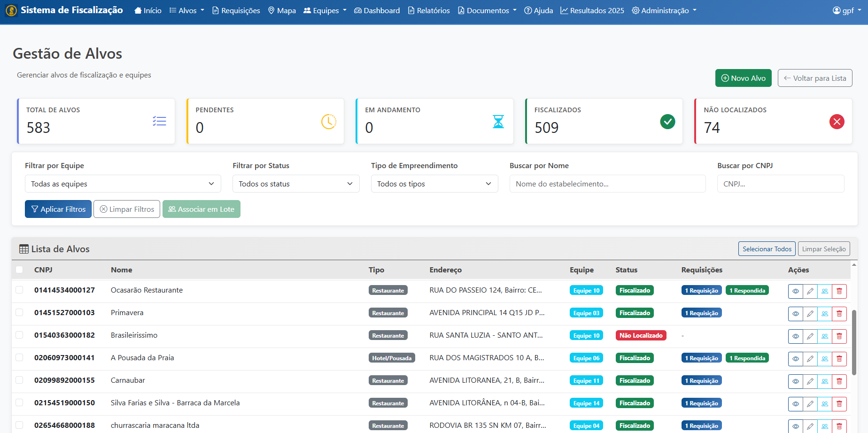Viewport: 868px width, 433px height.
Task: Click the trash delete icon for Brasileirissimo
Action: click(x=839, y=336)
